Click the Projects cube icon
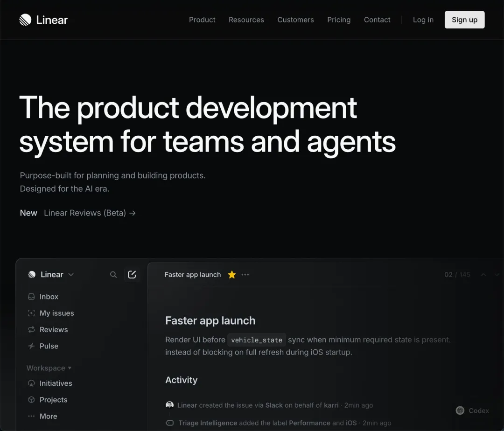 pos(31,400)
